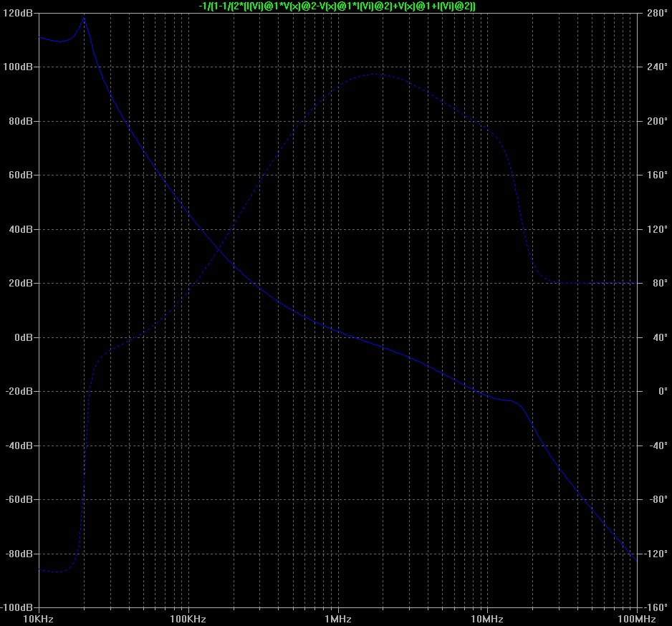Viewport: 672px width, 626px height.
Task: Click the 10KHz frequency axis label
Action: pyautogui.click(x=38, y=619)
